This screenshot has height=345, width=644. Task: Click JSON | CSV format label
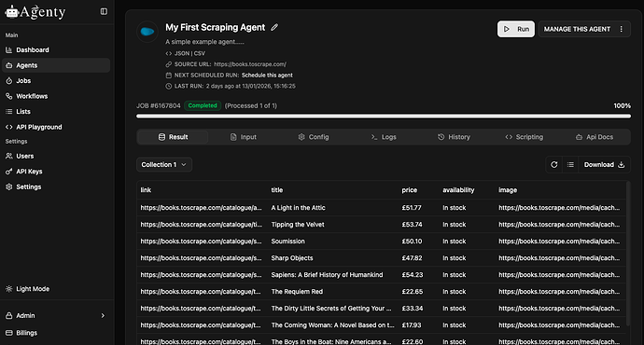[189, 53]
